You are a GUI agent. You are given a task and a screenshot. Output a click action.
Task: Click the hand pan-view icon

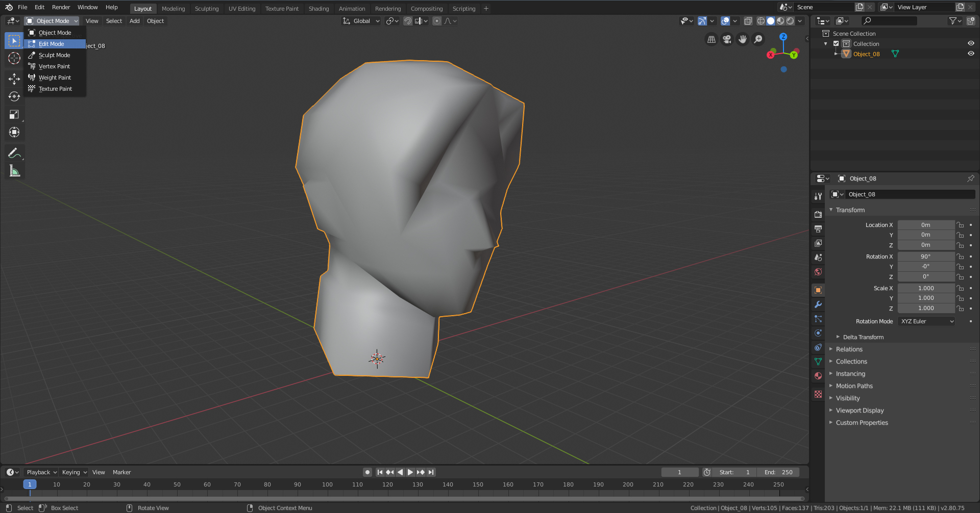[x=743, y=39]
